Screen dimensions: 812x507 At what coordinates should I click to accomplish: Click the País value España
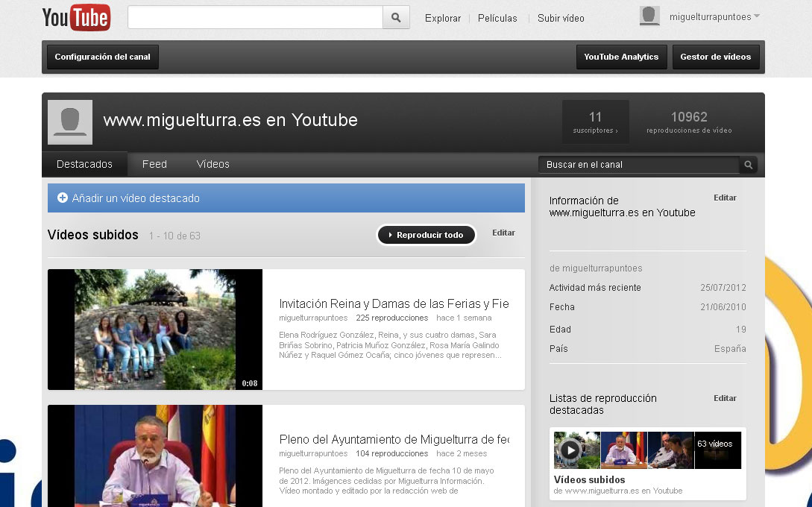coord(730,349)
